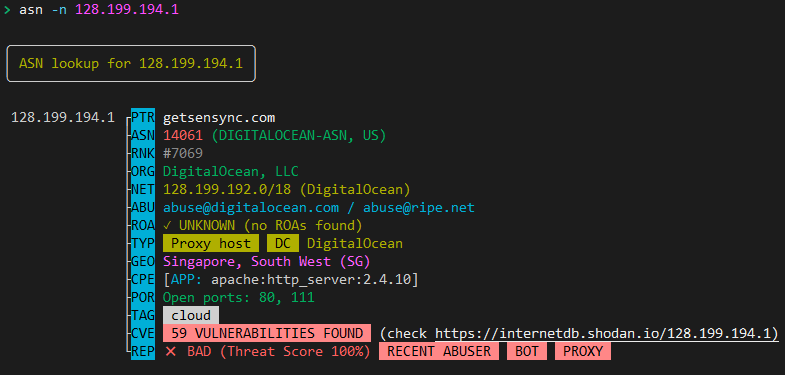Click the ROA row label
The width and height of the screenshot is (785, 375).
coord(143,225)
